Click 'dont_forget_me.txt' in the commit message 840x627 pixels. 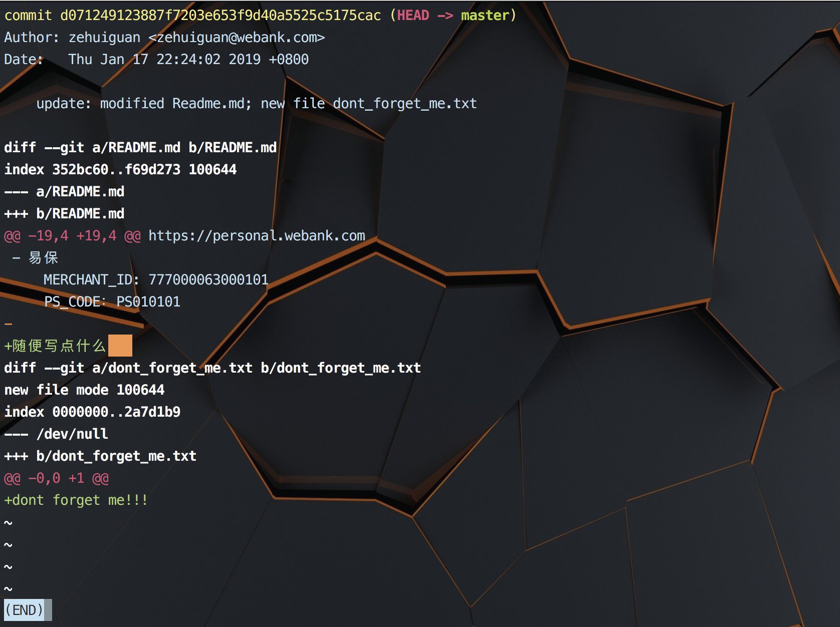pos(405,104)
